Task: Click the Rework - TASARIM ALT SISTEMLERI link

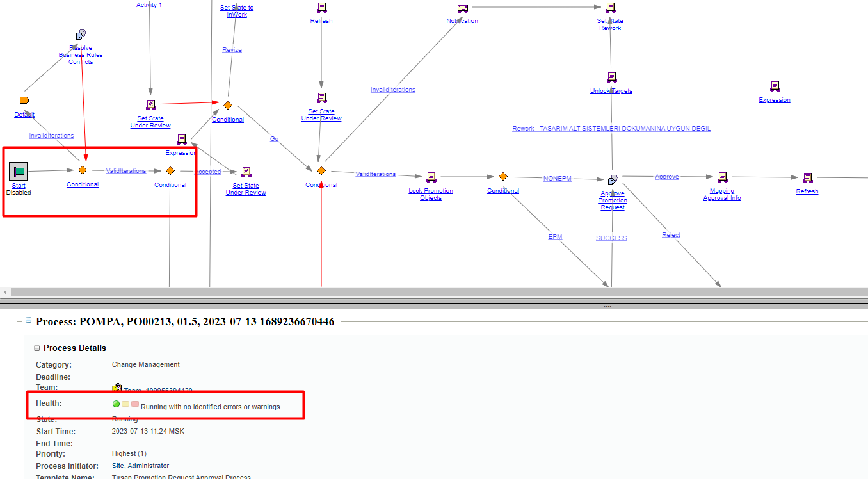Action: tap(611, 128)
